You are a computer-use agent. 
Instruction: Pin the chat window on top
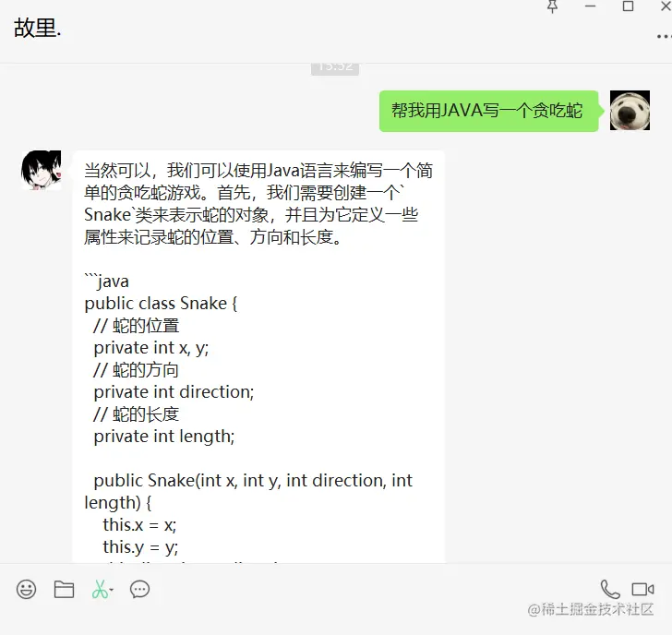tap(552, 6)
